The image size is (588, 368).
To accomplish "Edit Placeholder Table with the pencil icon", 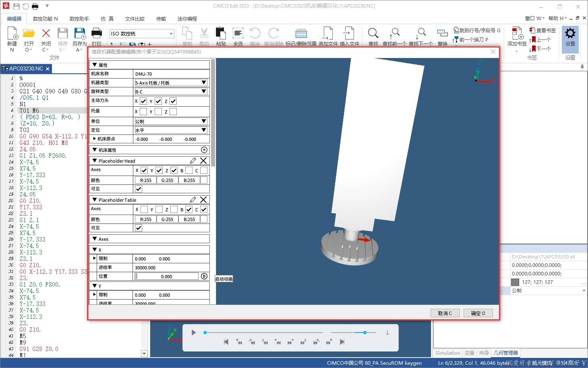I will [193, 200].
